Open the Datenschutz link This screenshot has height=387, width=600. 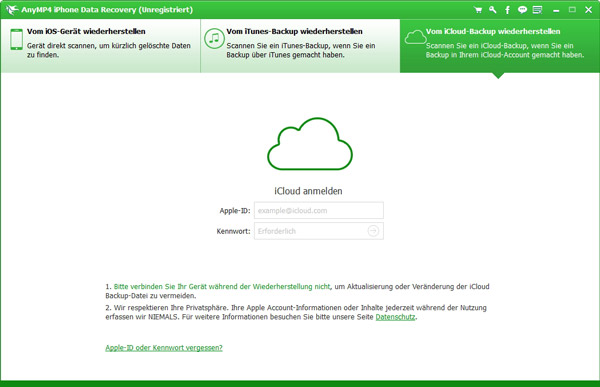point(395,317)
